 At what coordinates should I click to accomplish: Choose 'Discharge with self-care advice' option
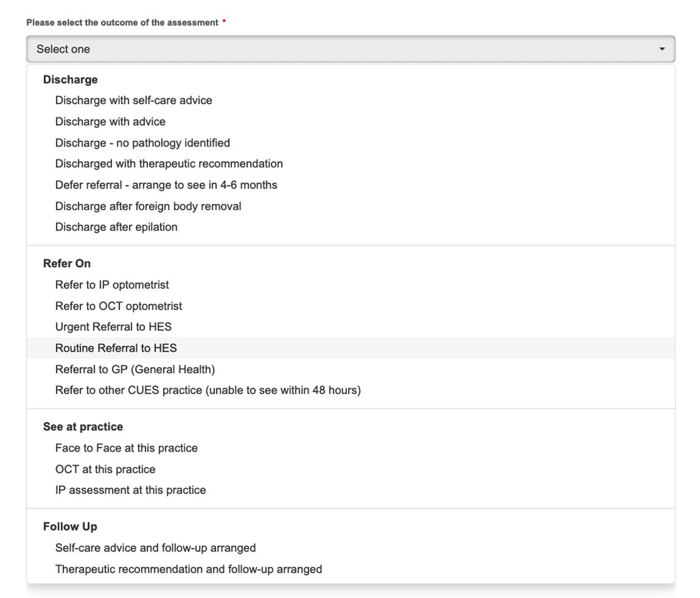click(x=350, y=101)
